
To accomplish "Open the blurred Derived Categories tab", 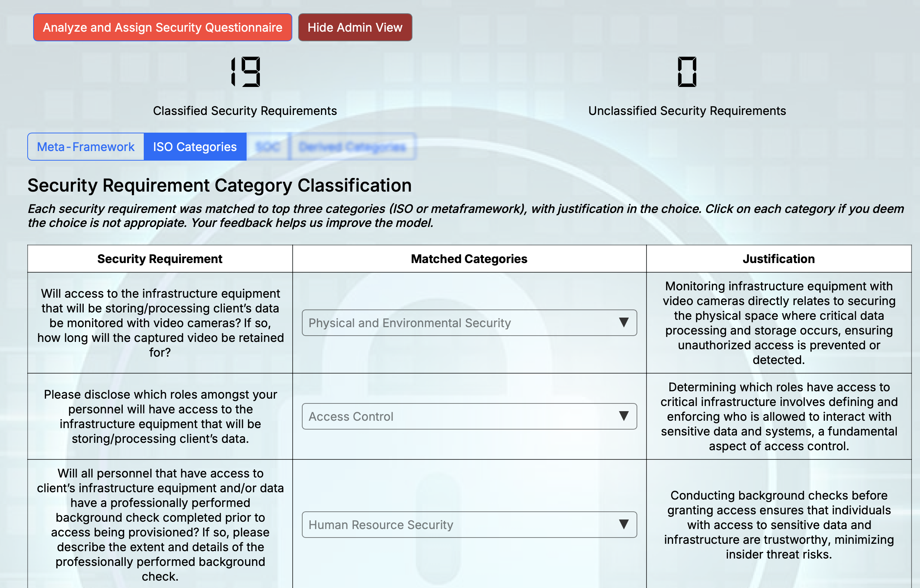I will coord(352,147).
